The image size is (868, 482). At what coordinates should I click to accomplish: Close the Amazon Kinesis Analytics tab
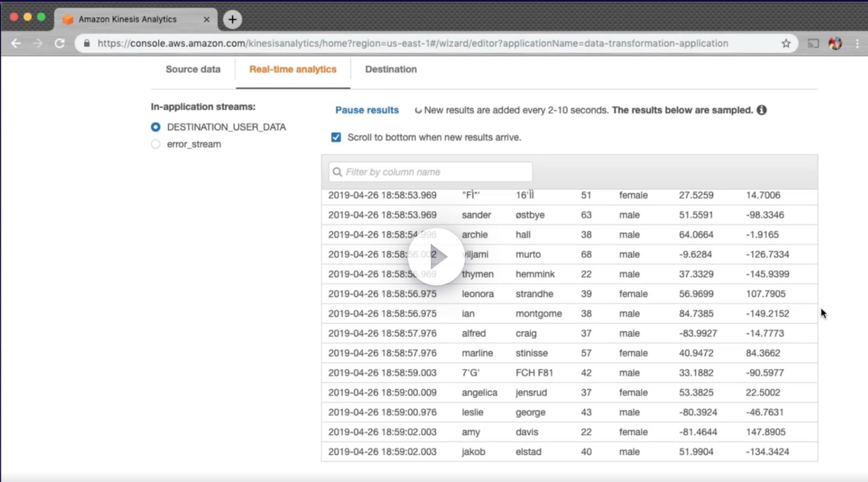tap(207, 19)
